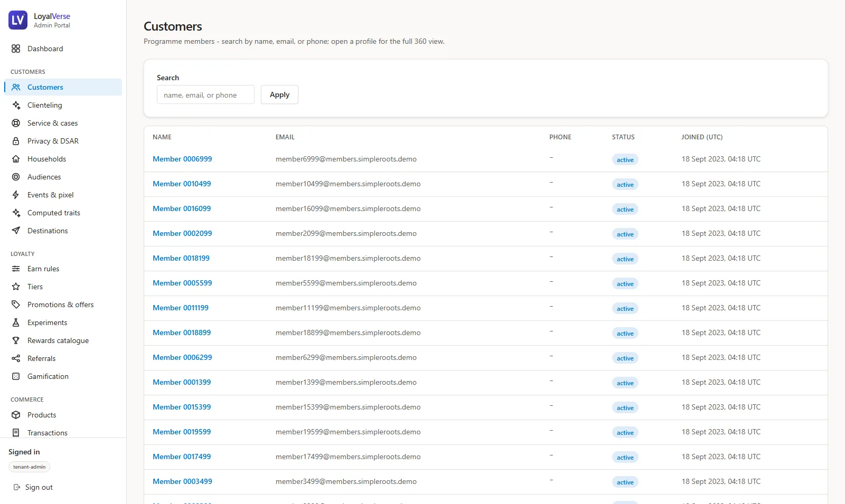Screen dimensions: 845x504
Task: Click the Tiers star icon
Action: click(x=16, y=287)
